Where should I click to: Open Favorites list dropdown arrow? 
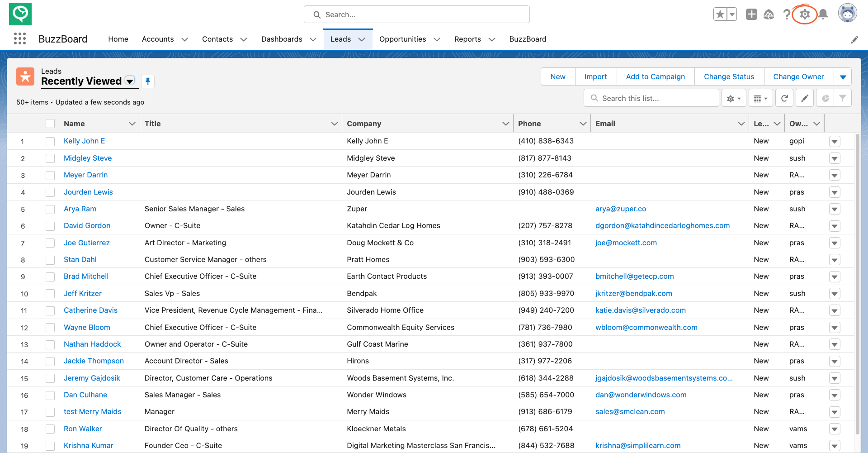(732, 14)
